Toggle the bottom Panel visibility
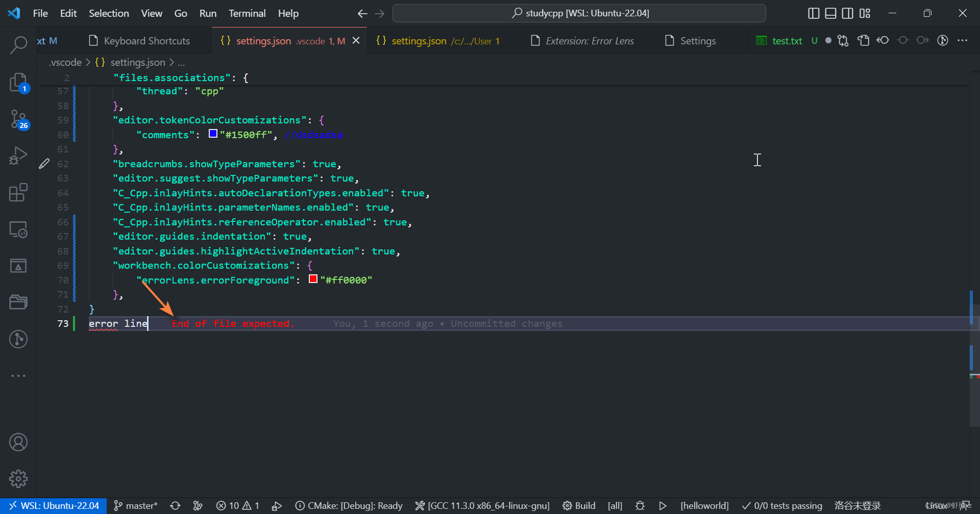The image size is (980, 514). 831,13
